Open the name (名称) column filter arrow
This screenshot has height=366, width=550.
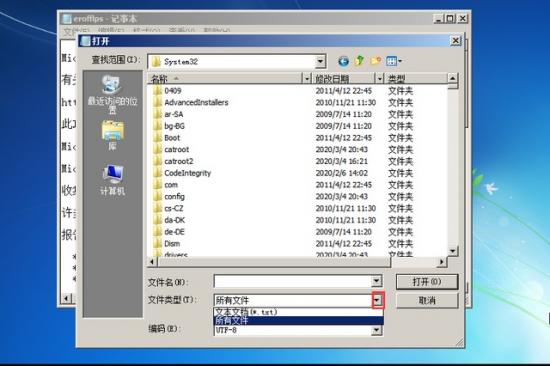[x=307, y=79]
